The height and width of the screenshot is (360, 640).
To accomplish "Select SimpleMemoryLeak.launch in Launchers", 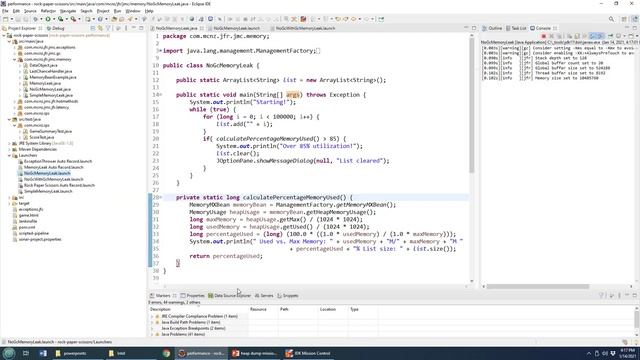I will pyautogui.click(x=48, y=191).
